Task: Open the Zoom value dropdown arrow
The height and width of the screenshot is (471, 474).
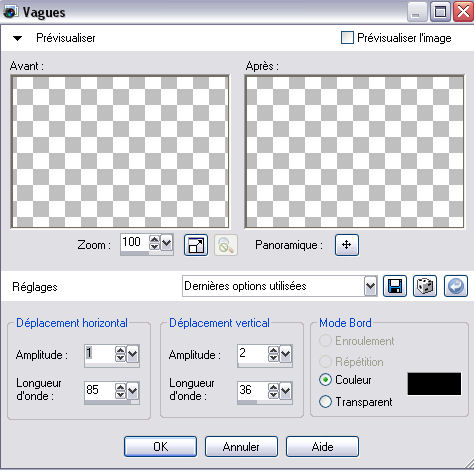Action: coord(167,242)
